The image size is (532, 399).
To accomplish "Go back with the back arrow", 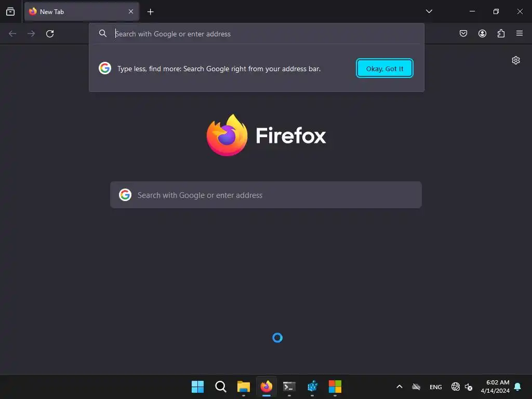I will tap(12, 34).
